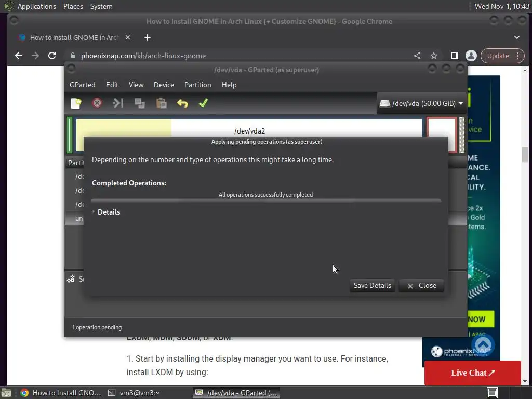Click the Resize/Move partition toolbar icon
The image size is (532, 399).
click(118, 103)
